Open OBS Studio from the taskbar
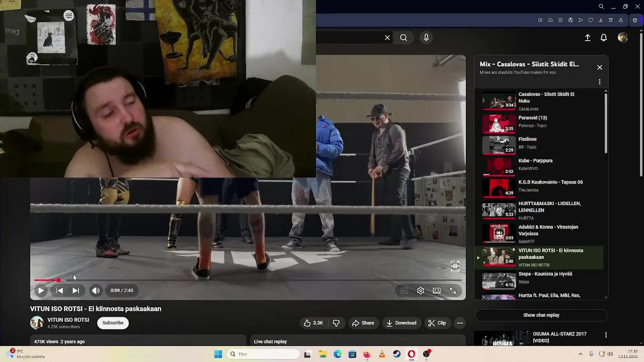The height and width of the screenshot is (362, 644). [427, 354]
